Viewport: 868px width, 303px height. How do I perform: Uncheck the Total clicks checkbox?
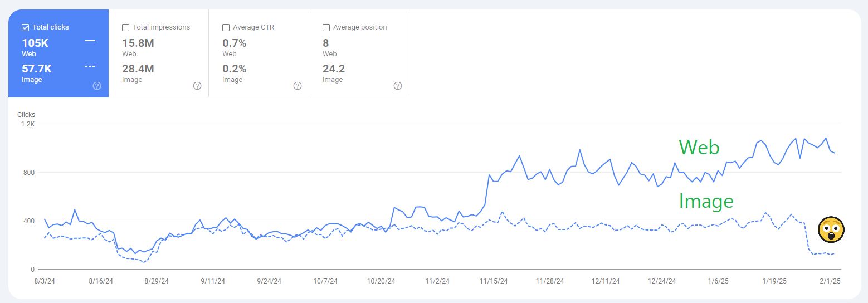tap(25, 27)
